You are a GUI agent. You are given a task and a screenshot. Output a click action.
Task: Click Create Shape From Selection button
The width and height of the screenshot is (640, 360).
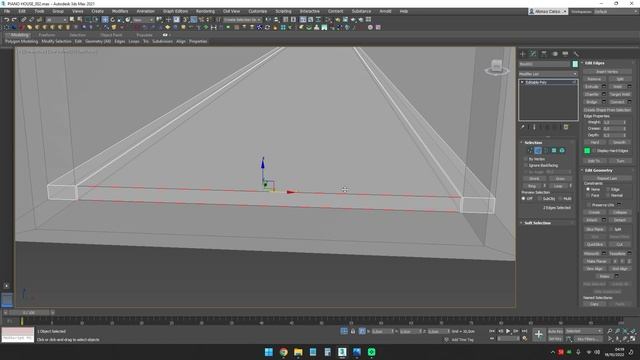607,110
